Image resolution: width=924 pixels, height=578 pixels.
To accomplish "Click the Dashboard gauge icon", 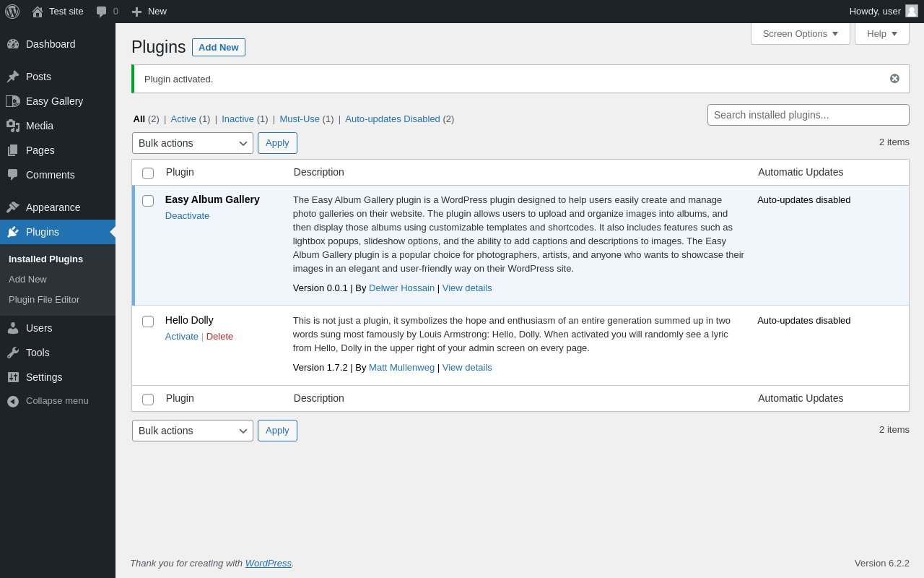I will [13, 44].
